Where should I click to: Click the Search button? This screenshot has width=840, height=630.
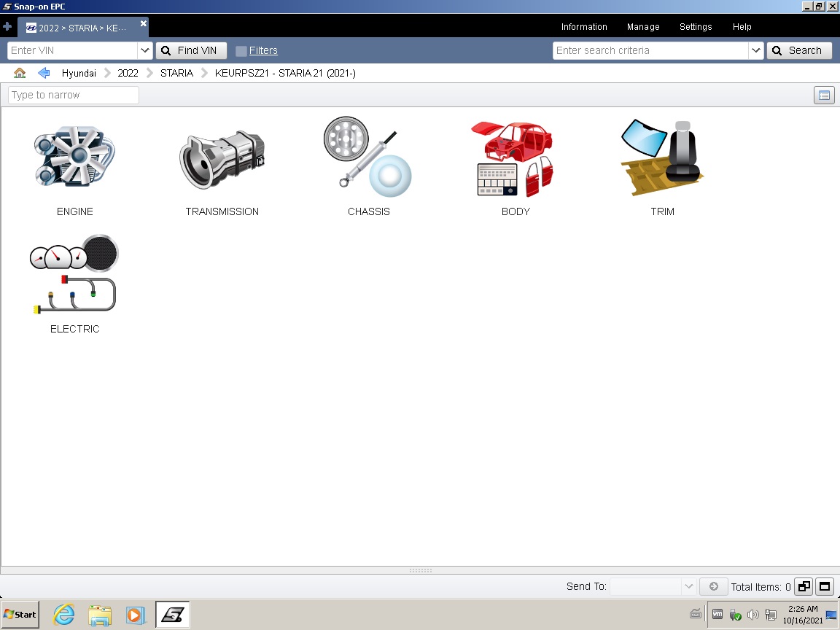(x=799, y=50)
